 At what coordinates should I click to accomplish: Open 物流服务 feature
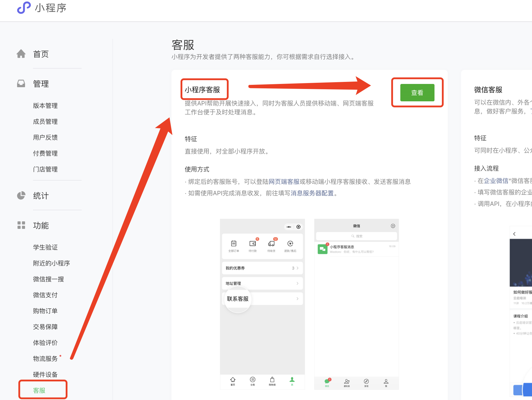45,359
